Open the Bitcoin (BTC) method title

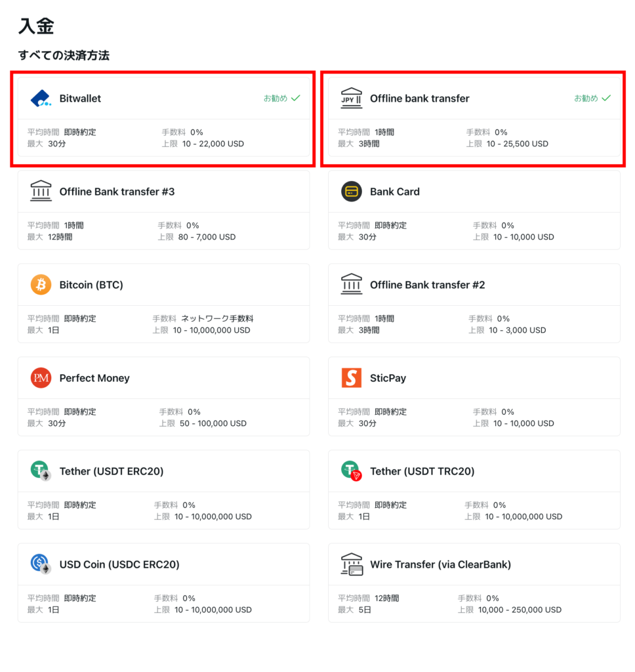91,285
